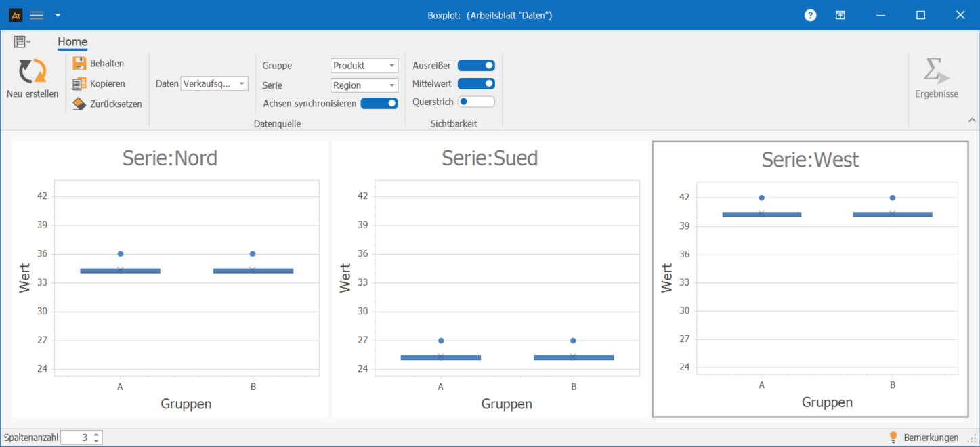
Task: Click the Behalten save icon
Action: 79,64
